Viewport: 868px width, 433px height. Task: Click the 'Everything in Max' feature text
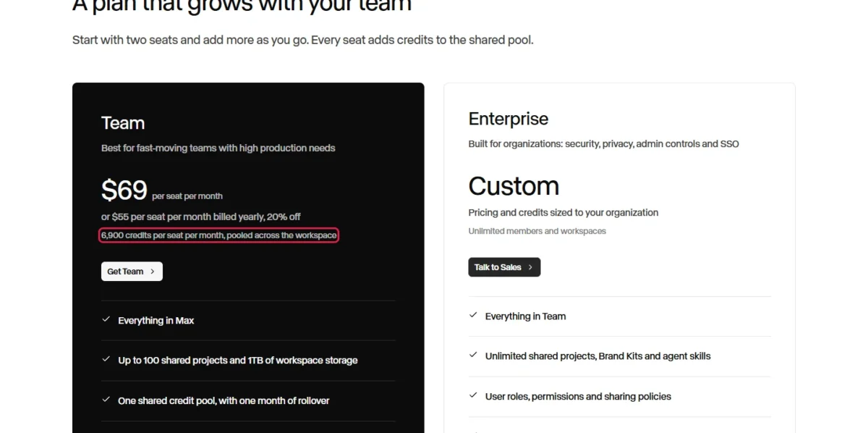156,320
